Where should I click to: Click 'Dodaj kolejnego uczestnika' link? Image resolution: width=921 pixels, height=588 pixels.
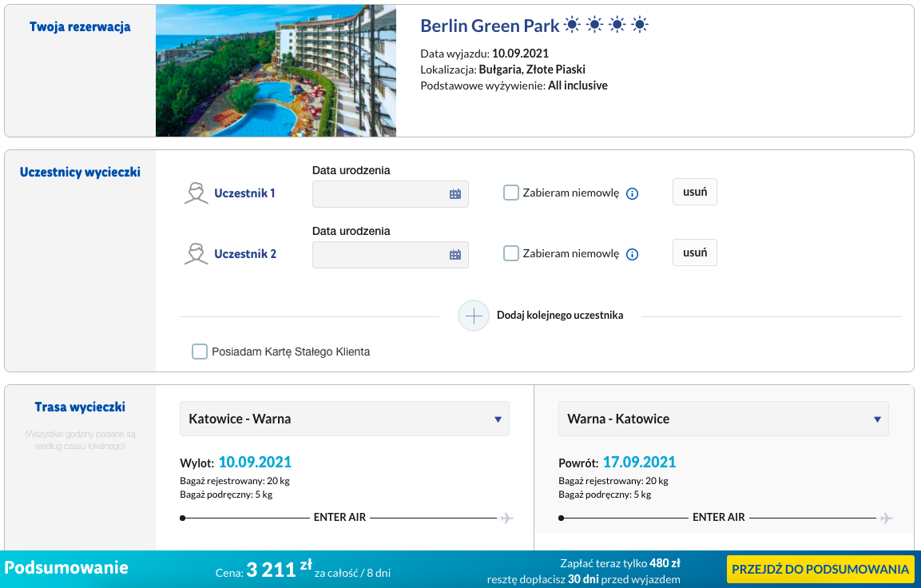tap(559, 316)
